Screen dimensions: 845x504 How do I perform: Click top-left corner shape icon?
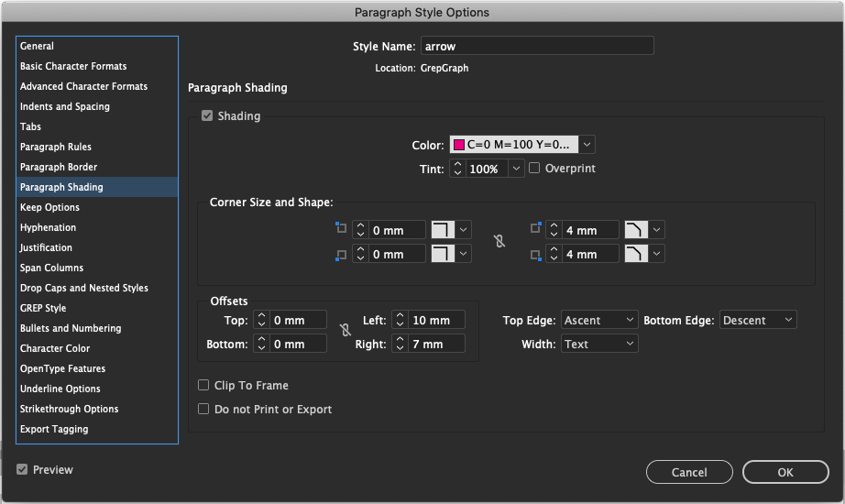[x=443, y=230]
